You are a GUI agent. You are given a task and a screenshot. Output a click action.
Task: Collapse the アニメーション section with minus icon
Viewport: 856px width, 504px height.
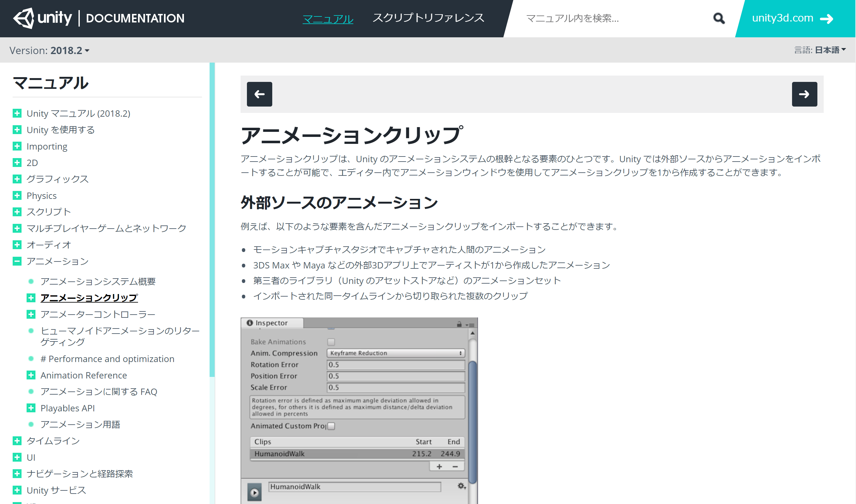[17, 261]
